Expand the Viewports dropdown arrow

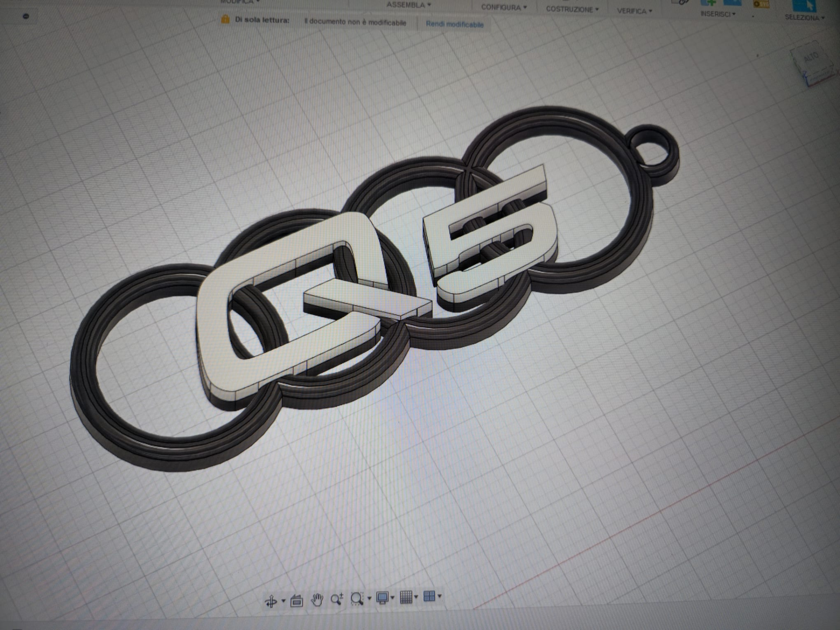(x=440, y=595)
